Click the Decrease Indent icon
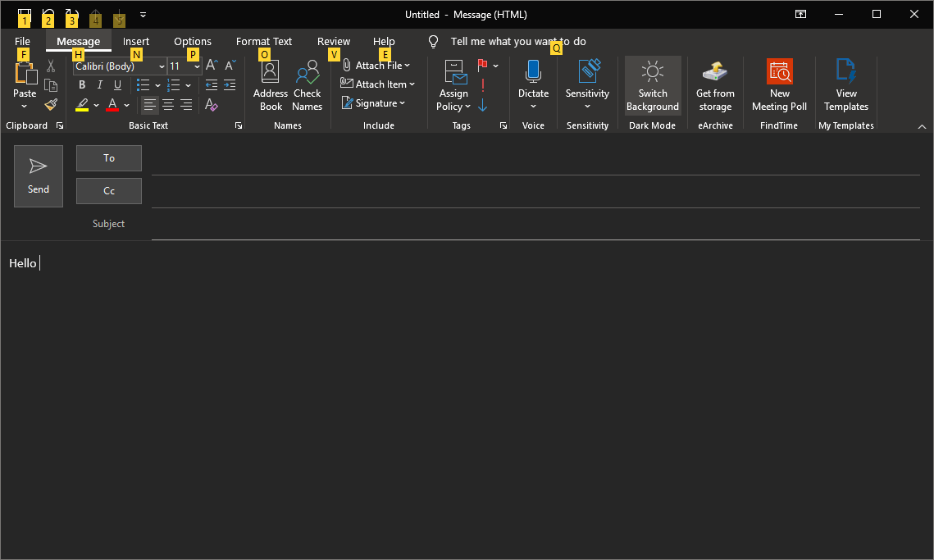934x560 pixels. point(212,85)
